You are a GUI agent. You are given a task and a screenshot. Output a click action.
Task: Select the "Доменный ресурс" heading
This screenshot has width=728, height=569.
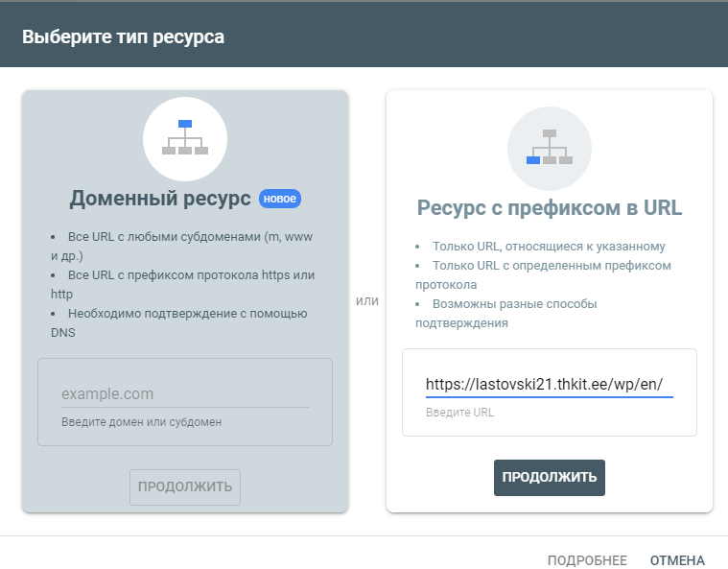click(x=160, y=199)
